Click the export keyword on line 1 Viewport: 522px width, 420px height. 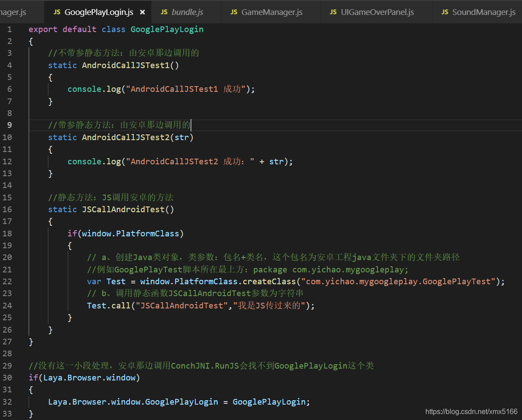tap(43, 29)
